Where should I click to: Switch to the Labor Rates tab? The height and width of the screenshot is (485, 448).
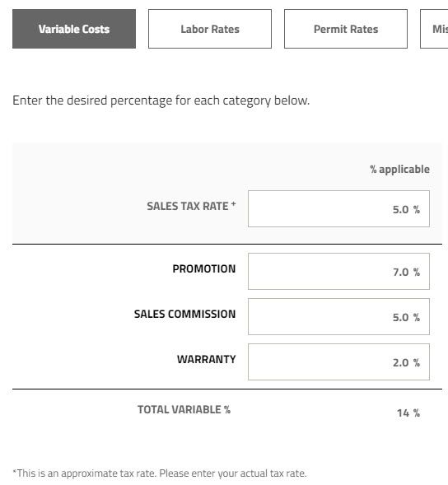point(210,29)
